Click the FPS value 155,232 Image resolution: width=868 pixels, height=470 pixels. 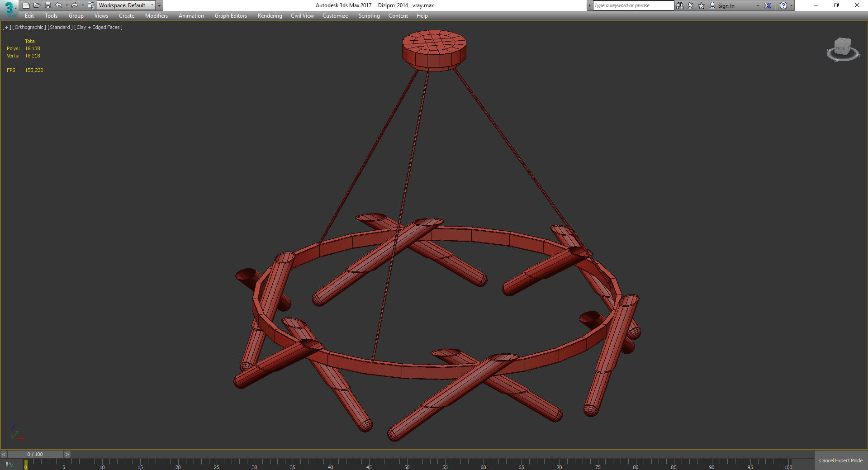(x=34, y=70)
